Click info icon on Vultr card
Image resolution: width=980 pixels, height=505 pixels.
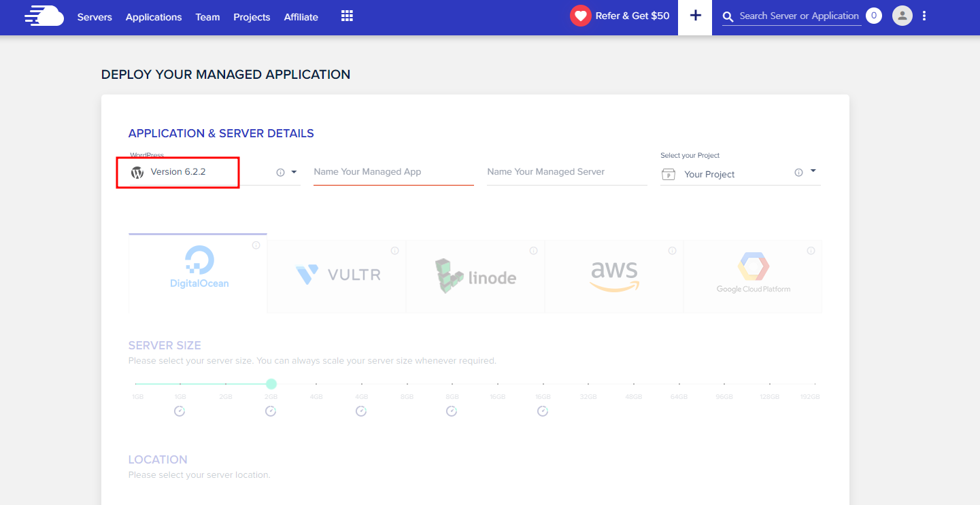[395, 251]
